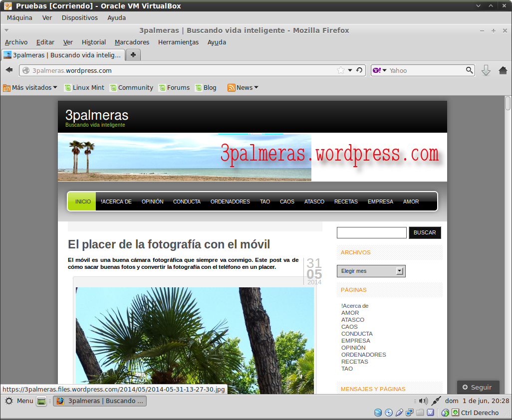Click the blog search text field
This screenshot has width=512, height=420.
(x=371, y=232)
